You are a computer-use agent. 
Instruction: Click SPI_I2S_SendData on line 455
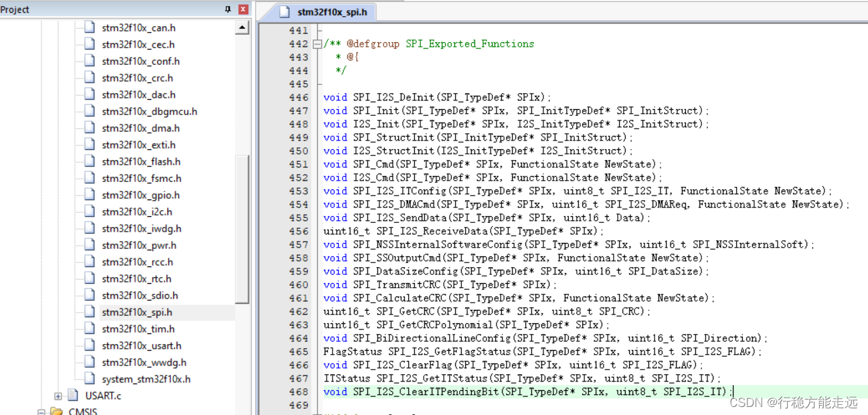click(x=400, y=218)
